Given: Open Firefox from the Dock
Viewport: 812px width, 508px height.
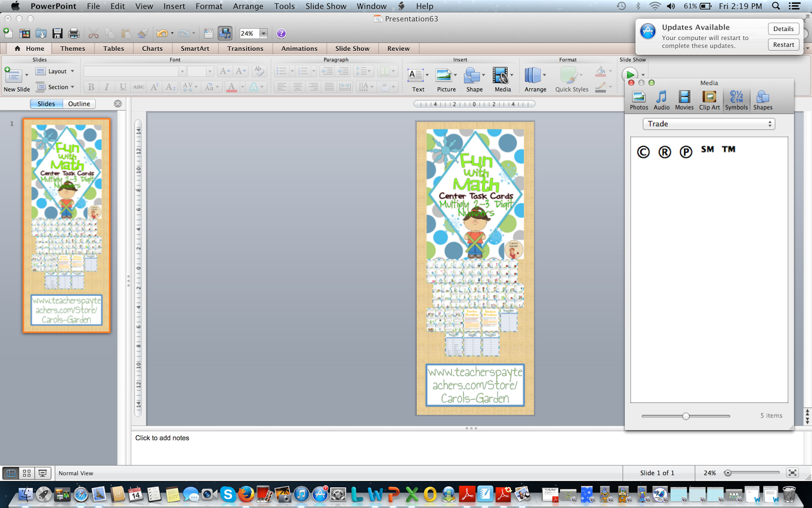Looking at the screenshot, I should pyautogui.click(x=246, y=494).
